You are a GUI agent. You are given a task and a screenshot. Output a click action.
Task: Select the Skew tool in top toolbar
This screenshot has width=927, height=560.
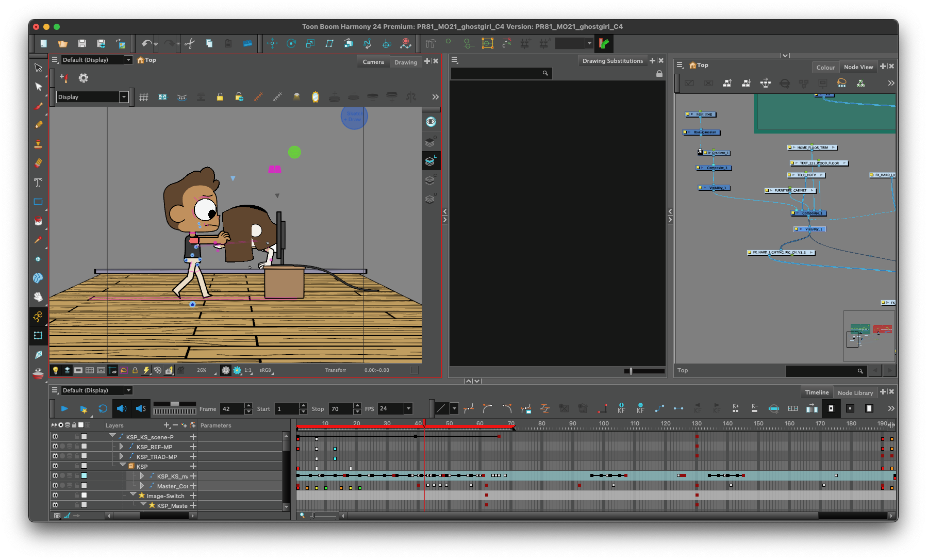[x=329, y=44]
